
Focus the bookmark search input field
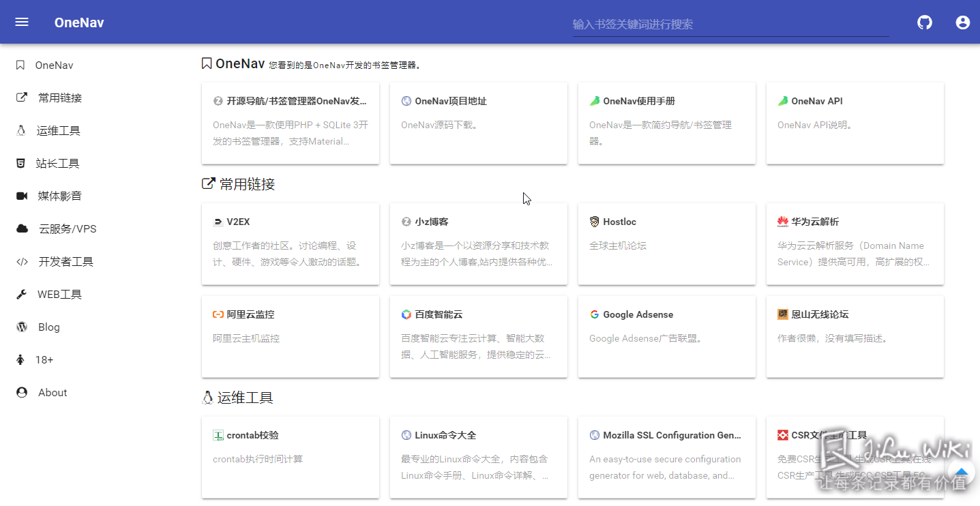tap(730, 25)
